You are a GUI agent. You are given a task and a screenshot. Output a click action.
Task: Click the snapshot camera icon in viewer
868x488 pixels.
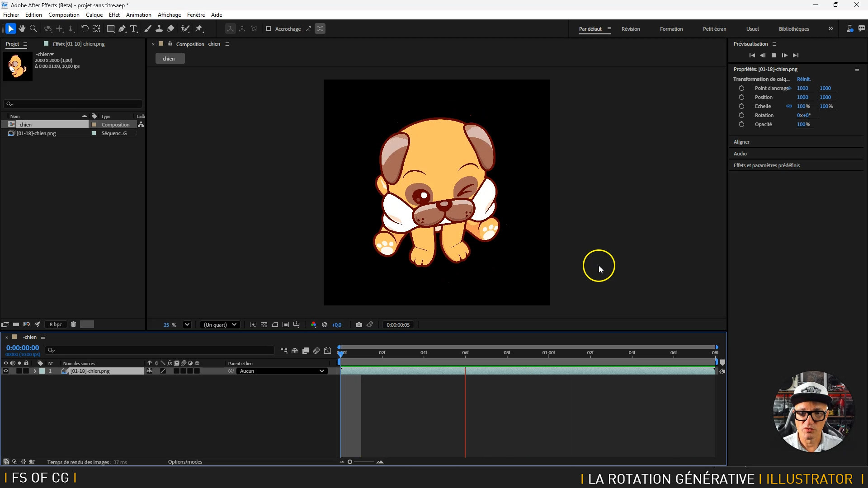[359, 324]
